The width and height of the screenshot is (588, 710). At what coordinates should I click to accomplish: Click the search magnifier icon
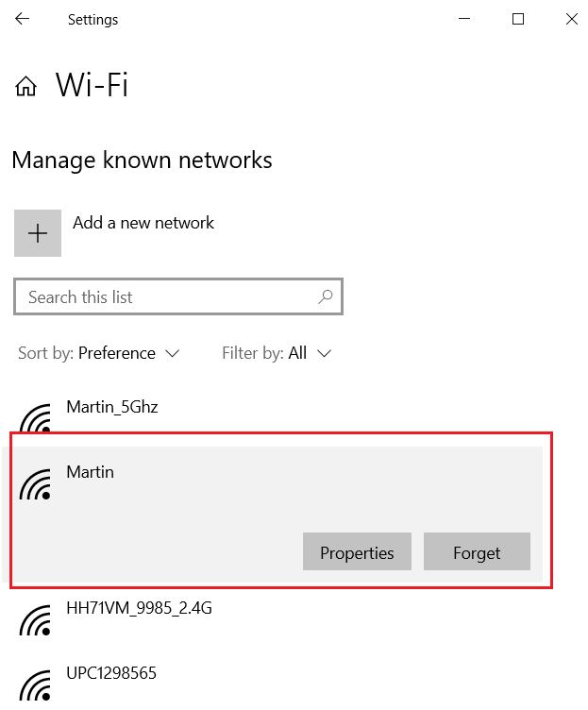pos(325,297)
